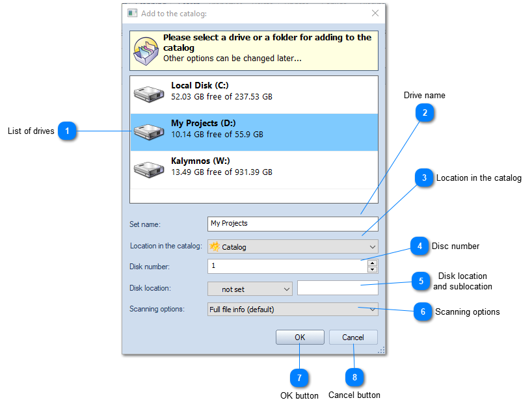This screenshot has width=532, height=411.
Task: Click the Kalymnos (W:) drive icon
Action: point(149,167)
